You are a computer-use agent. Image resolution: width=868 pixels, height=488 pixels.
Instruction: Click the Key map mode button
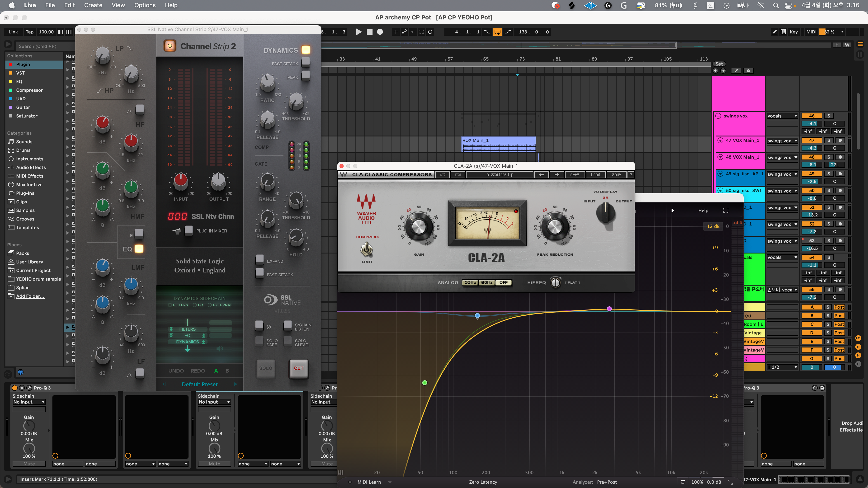(x=794, y=32)
